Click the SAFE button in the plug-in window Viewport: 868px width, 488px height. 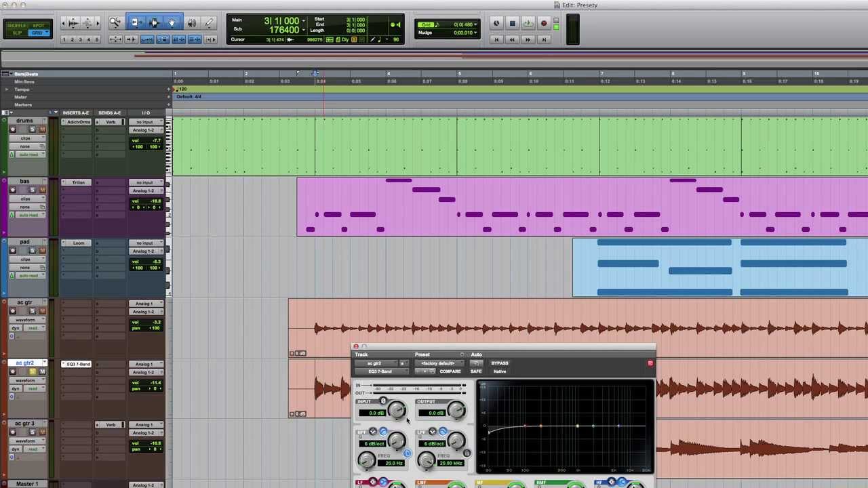(x=476, y=371)
